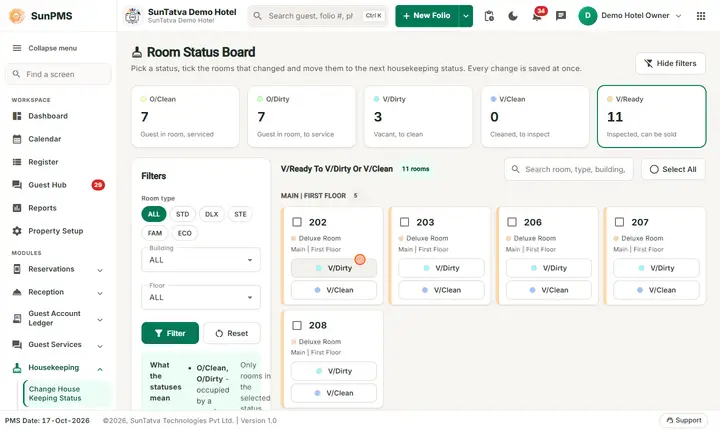Viewport: 720px width, 430px height.
Task: Select the FAM room type chip
Action: pyautogui.click(x=155, y=233)
